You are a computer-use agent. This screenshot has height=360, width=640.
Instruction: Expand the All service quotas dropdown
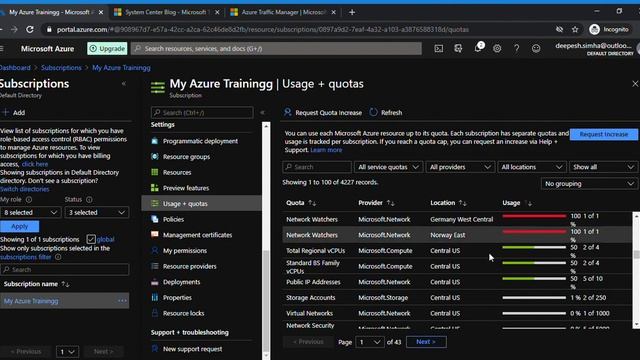[x=388, y=167]
